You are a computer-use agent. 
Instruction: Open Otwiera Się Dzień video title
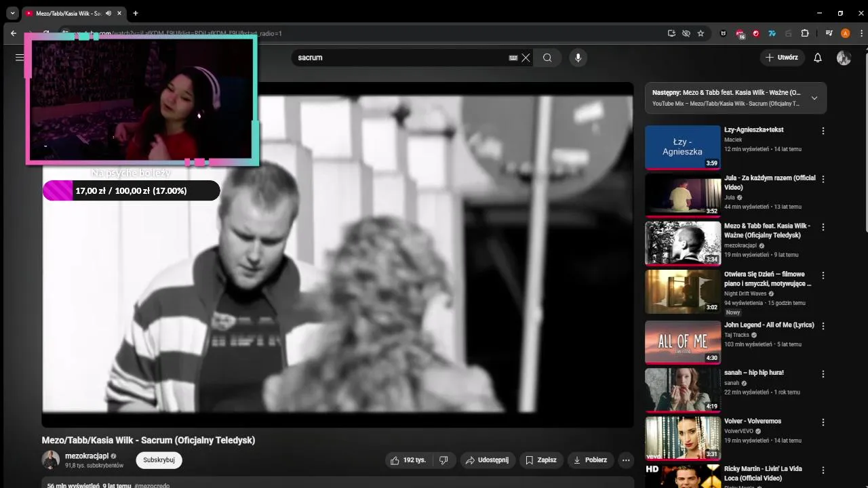coord(768,279)
